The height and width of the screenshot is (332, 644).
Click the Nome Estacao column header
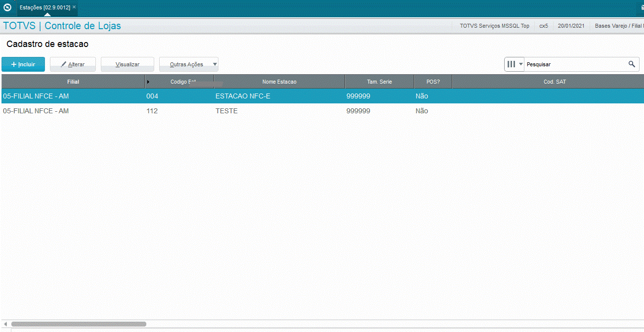(279, 82)
